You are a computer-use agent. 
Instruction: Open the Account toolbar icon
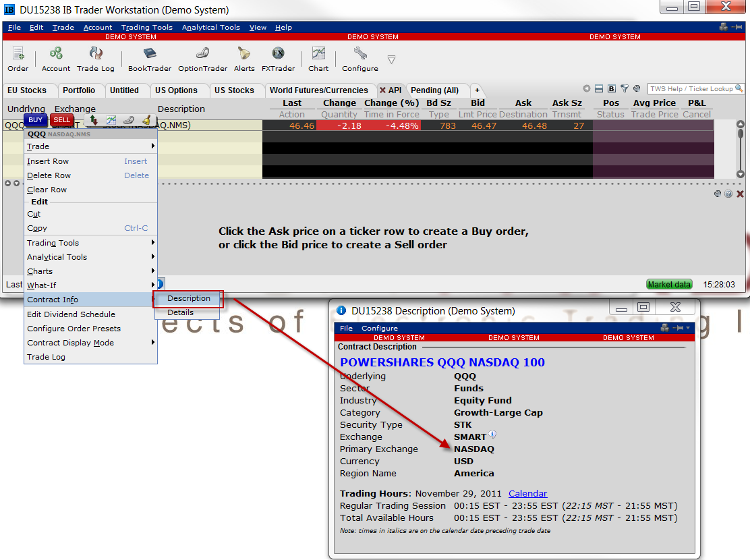(x=56, y=59)
